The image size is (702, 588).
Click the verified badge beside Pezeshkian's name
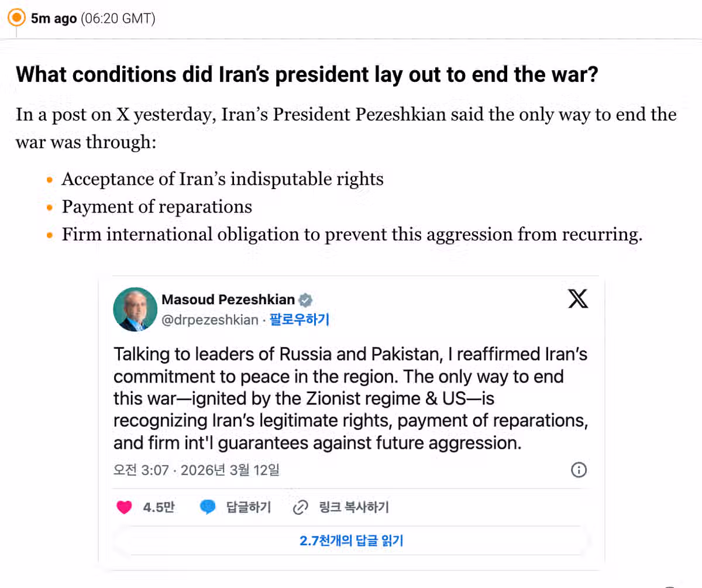coord(305,300)
